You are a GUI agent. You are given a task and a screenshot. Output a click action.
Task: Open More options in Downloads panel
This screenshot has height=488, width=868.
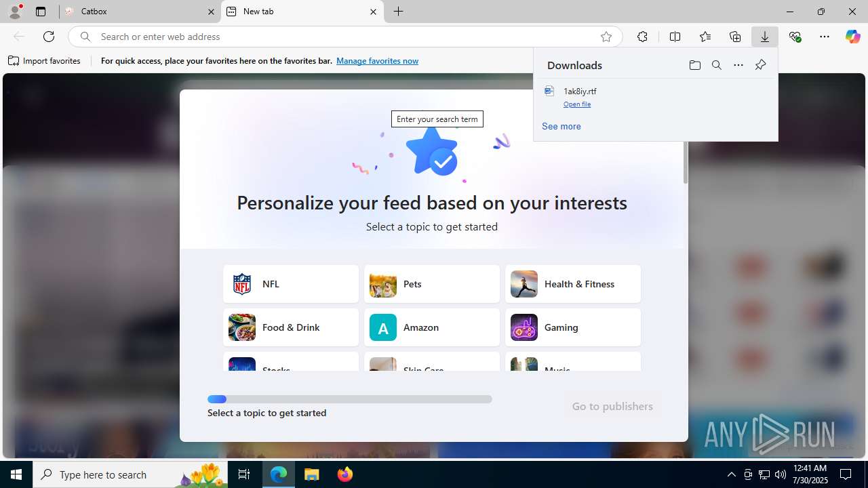point(738,65)
